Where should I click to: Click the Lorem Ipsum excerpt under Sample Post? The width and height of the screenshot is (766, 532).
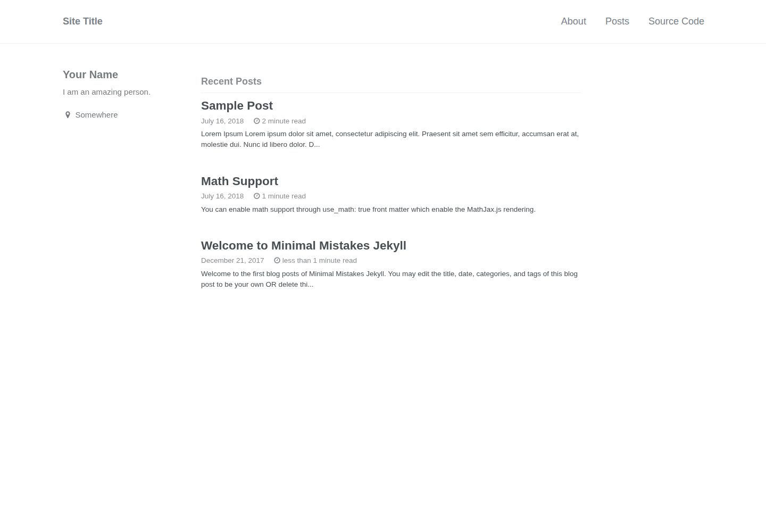pos(390,139)
